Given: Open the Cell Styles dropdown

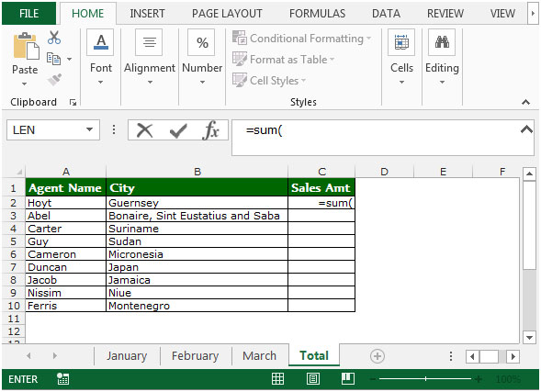Looking at the screenshot, I should point(269,81).
